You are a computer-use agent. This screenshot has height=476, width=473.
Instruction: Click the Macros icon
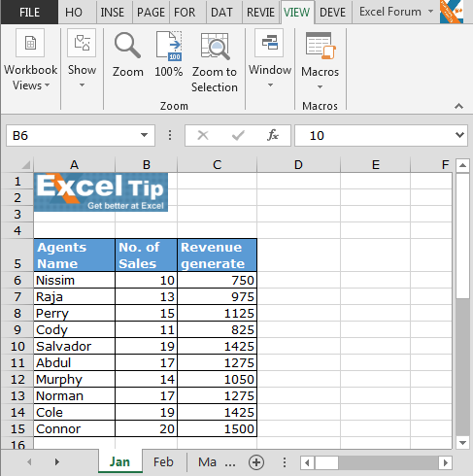[321, 47]
